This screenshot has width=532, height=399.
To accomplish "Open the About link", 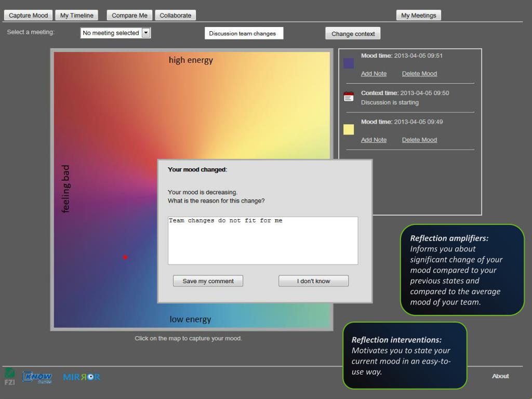I will point(500,376).
